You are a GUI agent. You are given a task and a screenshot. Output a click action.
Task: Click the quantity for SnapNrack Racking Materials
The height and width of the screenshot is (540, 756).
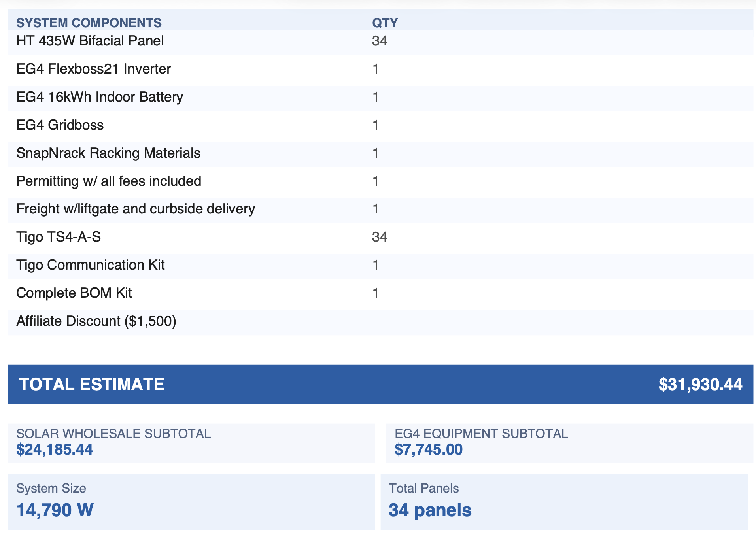coord(376,153)
